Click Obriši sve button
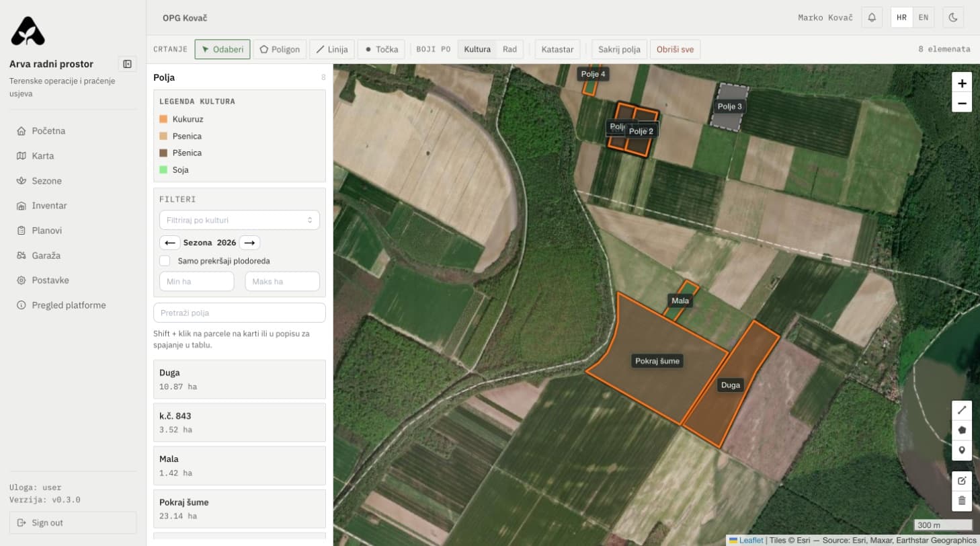Image resolution: width=980 pixels, height=546 pixels. coord(675,49)
